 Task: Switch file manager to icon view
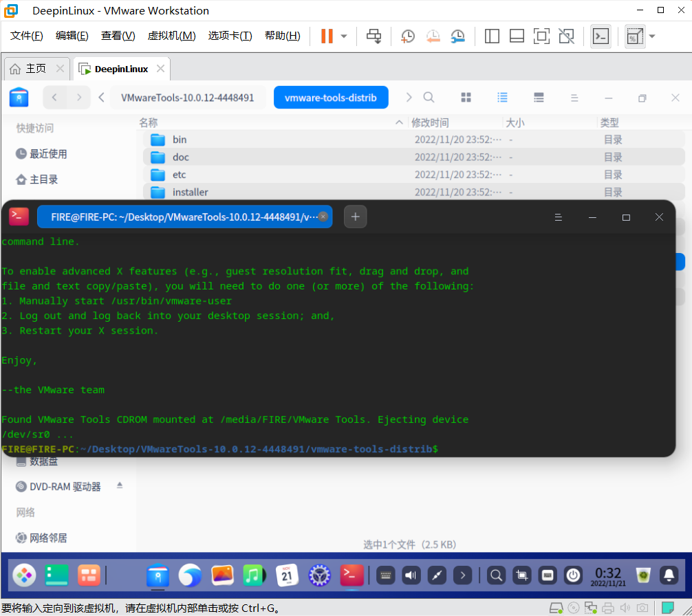(x=466, y=97)
